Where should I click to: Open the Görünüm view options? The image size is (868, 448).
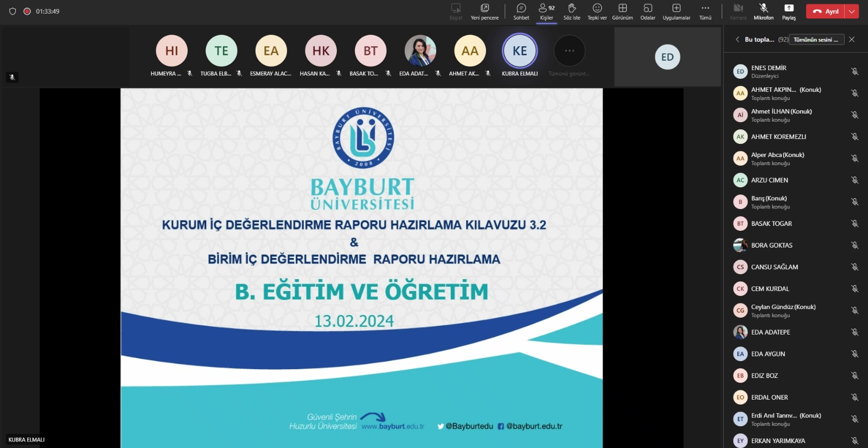622,11
